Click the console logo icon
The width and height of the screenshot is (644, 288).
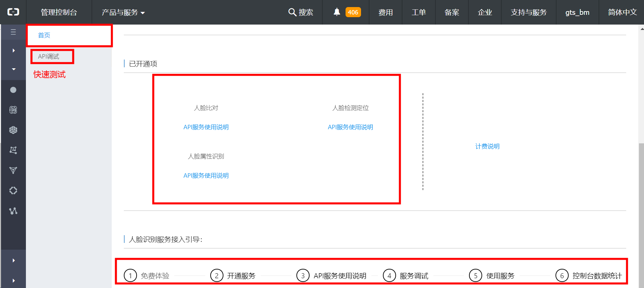pos(13,12)
